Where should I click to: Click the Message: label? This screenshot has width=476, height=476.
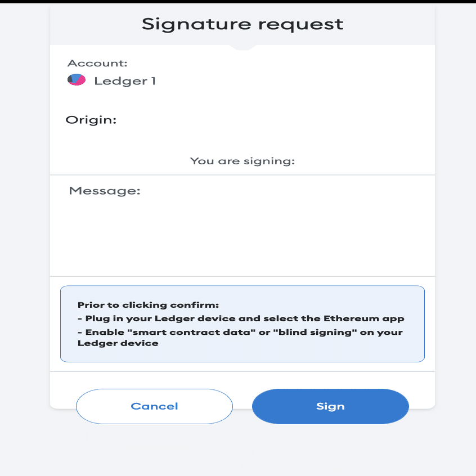tap(104, 191)
